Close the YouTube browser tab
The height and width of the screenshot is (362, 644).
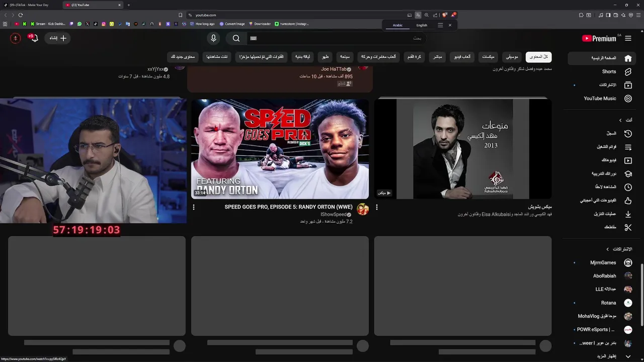pyautogui.click(x=119, y=5)
